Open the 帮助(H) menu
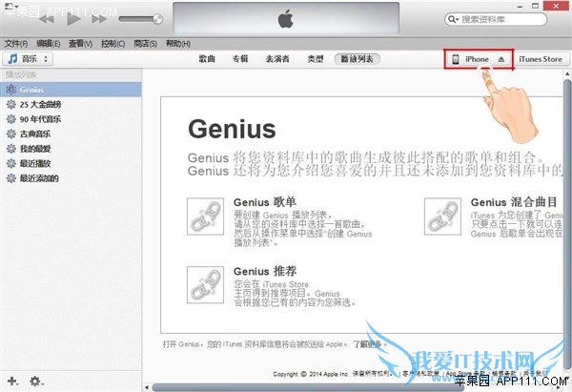The width and height of the screenshot is (572, 392). coord(178,44)
